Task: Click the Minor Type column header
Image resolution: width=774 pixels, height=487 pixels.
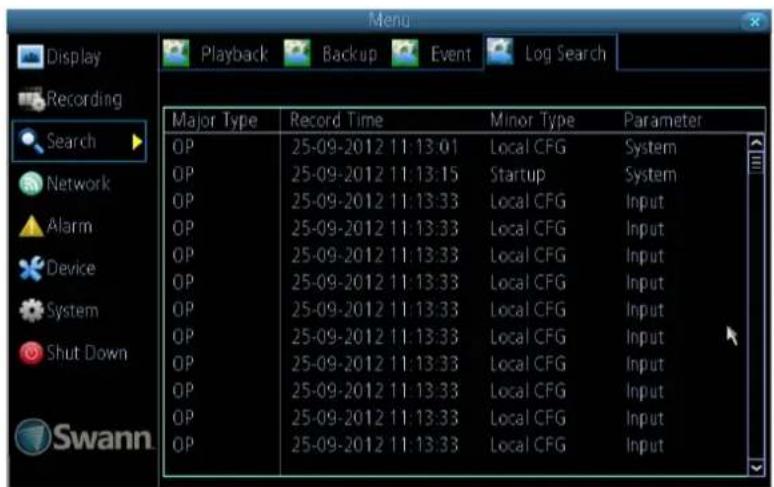Action: point(532,120)
